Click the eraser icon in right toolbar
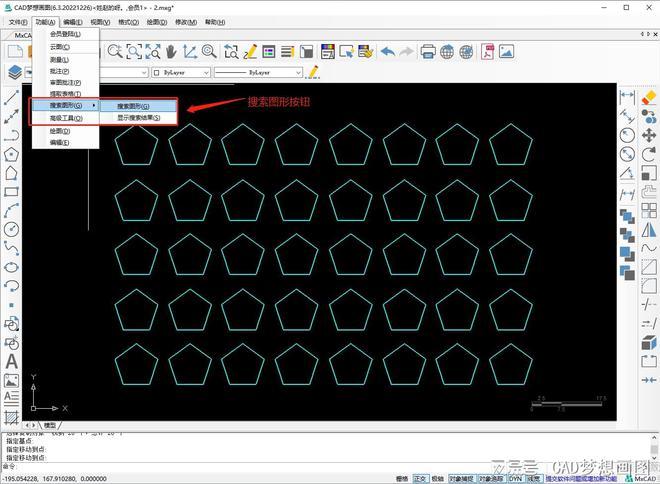Viewport: 660px width, 484px height. (649, 98)
